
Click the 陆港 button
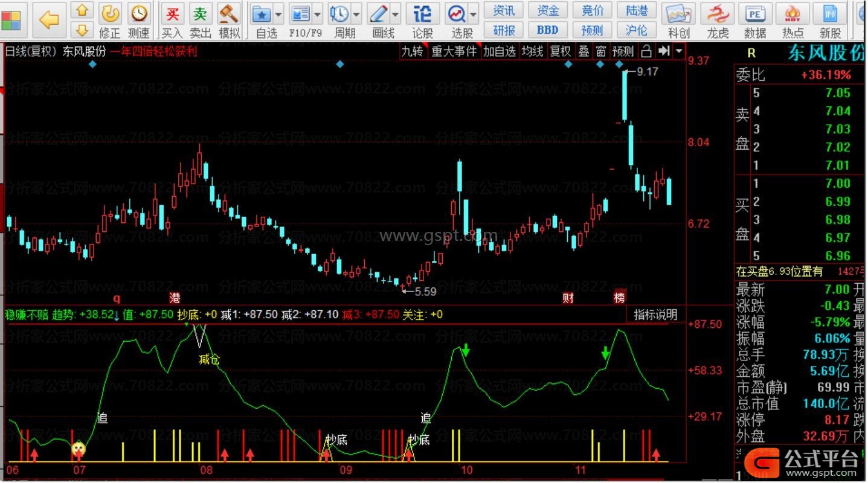(637, 10)
